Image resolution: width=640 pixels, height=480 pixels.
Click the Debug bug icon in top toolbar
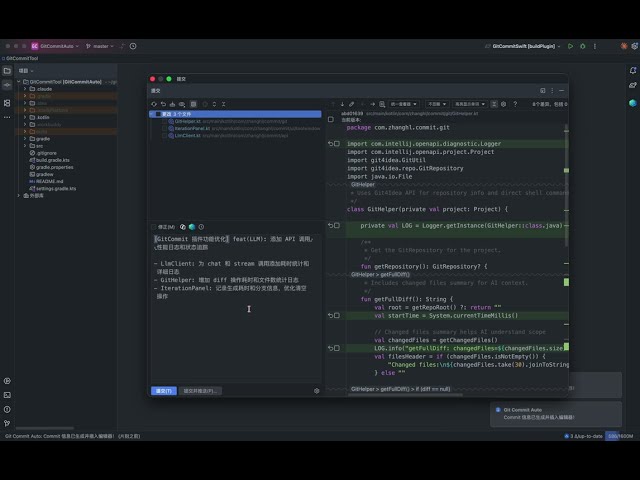point(582,46)
